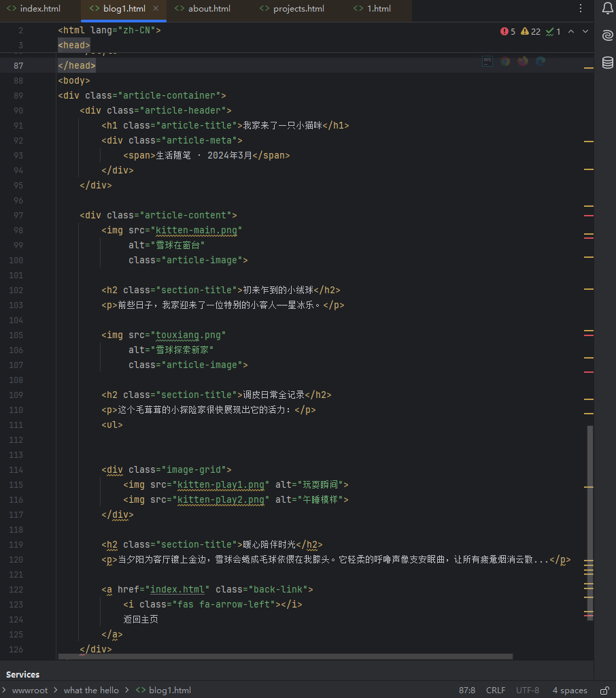Preview page in Chrome browser
The width and height of the screenshot is (616, 698).
tap(505, 61)
